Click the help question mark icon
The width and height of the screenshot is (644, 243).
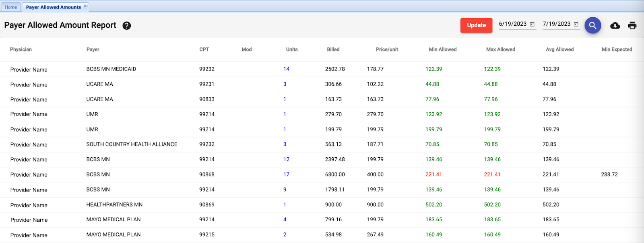127,26
